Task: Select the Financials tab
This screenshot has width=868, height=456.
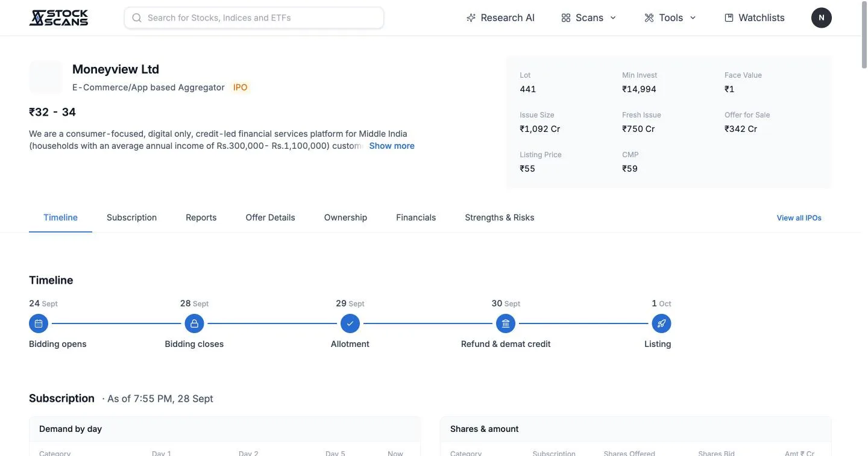Action: [416, 217]
